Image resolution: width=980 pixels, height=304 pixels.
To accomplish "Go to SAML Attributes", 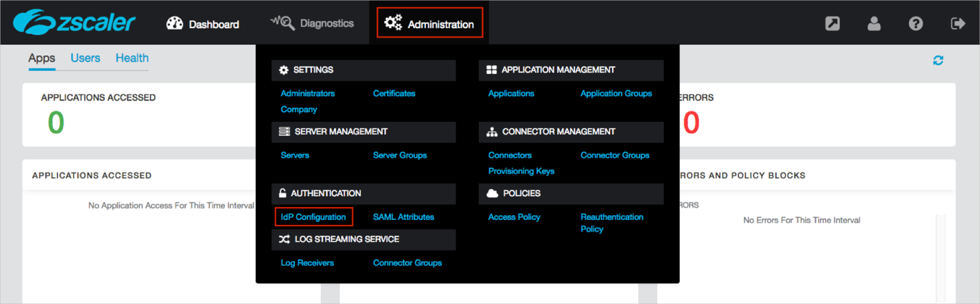I will coord(403,217).
